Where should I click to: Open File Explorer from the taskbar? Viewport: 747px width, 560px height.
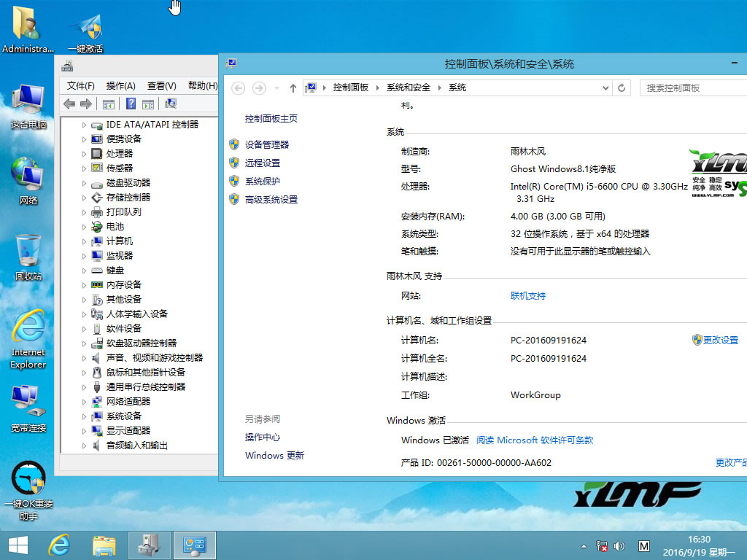coord(104,545)
